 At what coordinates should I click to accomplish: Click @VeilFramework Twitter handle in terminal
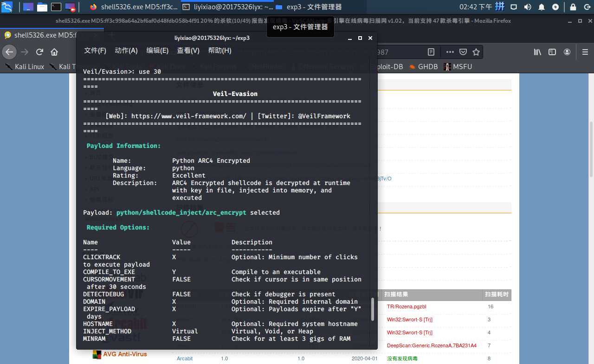tap(324, 116)
